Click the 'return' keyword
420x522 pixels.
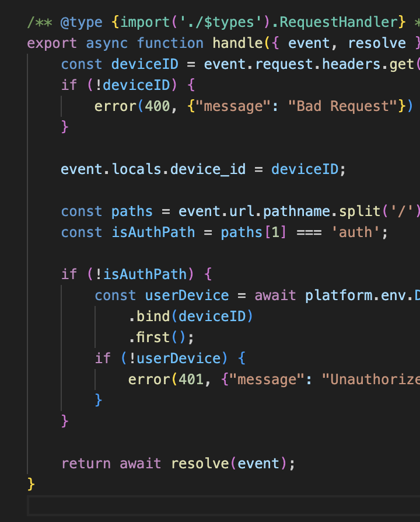pos(86,464)
